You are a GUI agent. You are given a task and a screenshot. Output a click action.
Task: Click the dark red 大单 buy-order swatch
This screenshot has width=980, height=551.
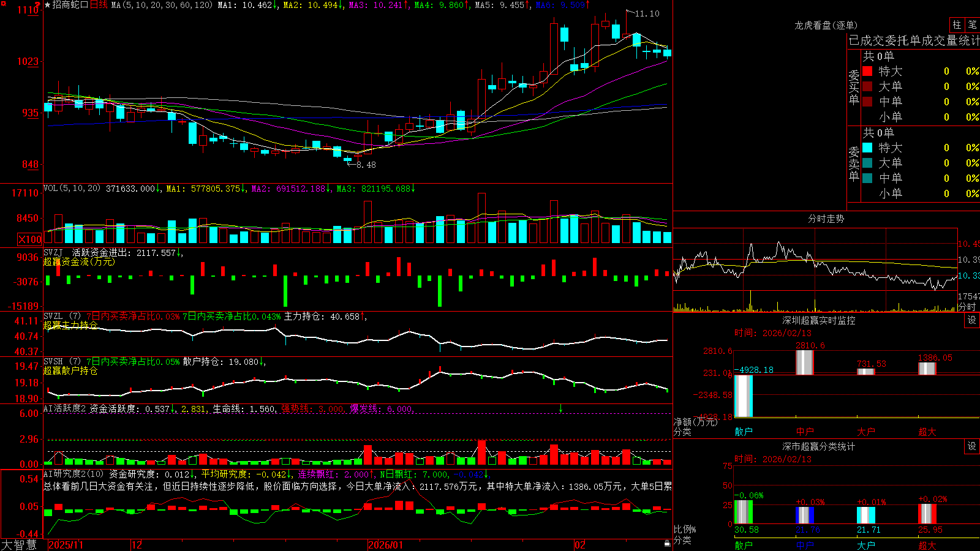coord(867,86)
